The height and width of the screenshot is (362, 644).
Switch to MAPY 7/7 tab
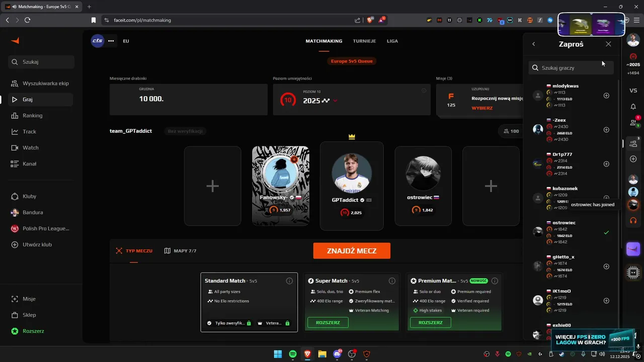point(180,250)
